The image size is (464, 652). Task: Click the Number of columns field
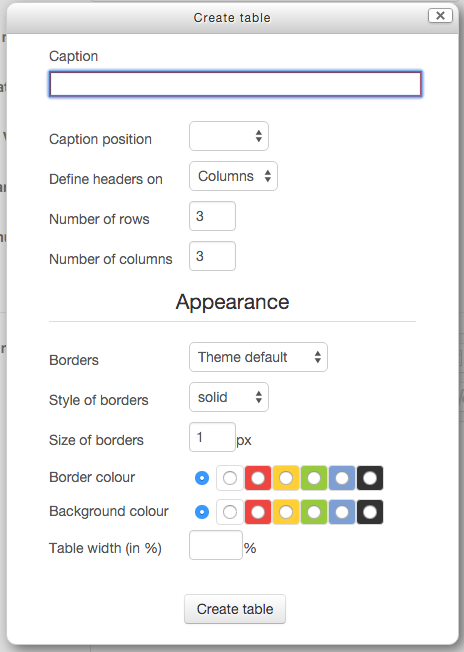212,256
